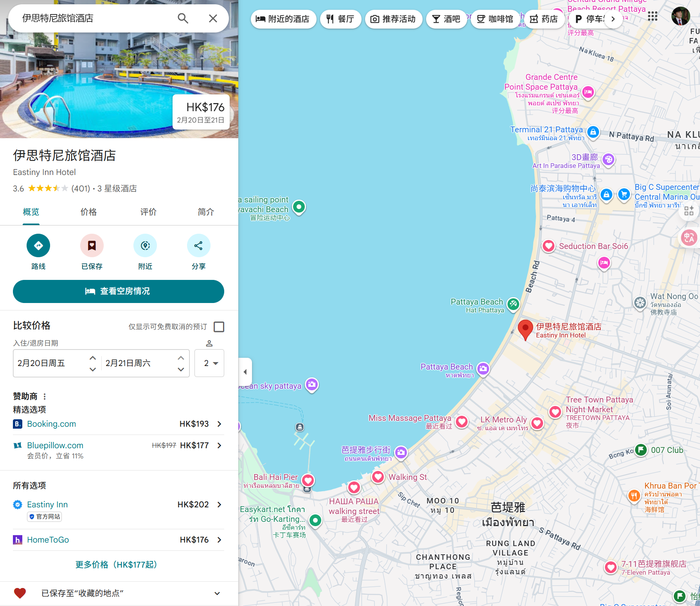The height and width of the screenshot is (606, 700).
Task: Click 7-11芭提雅旗舰店 heart marker
Action: click(x=611, y=566)
